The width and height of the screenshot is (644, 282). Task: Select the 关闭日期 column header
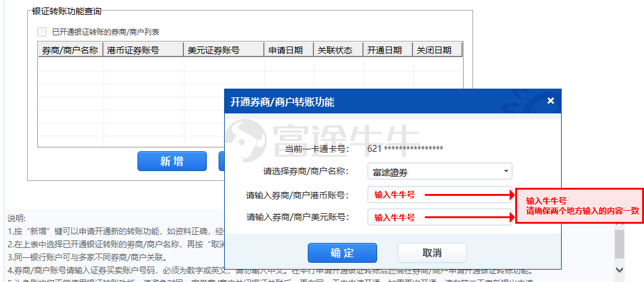pos(437,50)
